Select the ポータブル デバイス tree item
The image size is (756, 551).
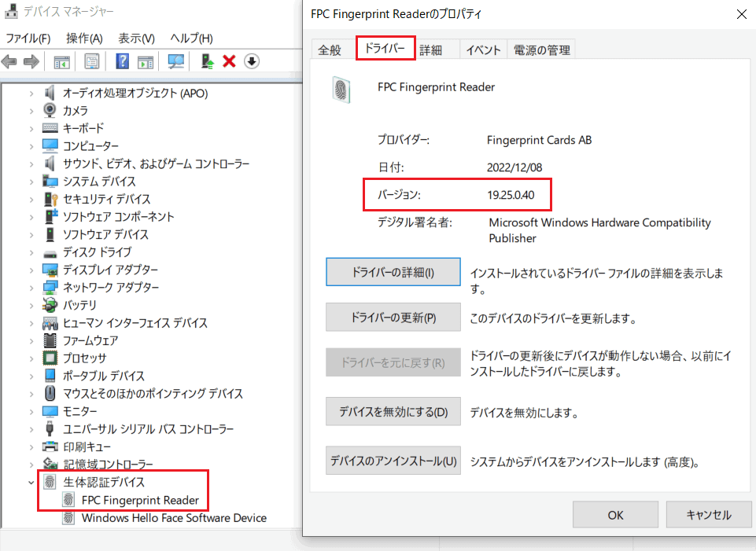(104, 377)
